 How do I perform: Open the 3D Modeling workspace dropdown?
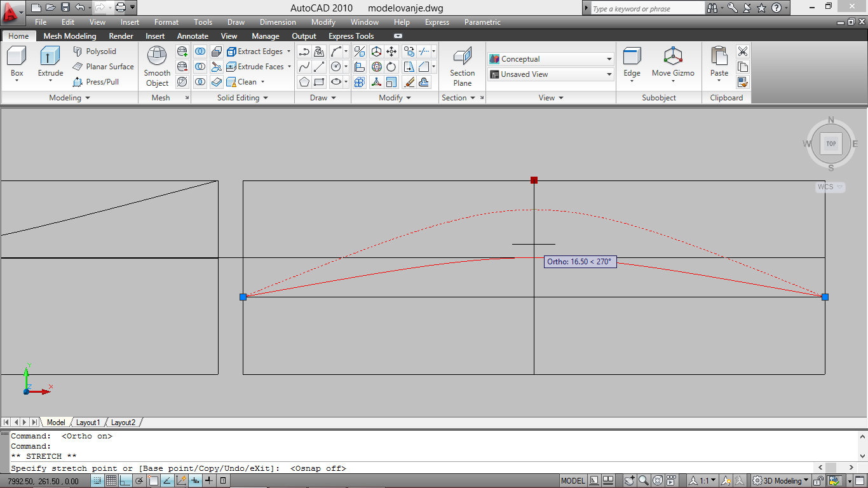780,481
